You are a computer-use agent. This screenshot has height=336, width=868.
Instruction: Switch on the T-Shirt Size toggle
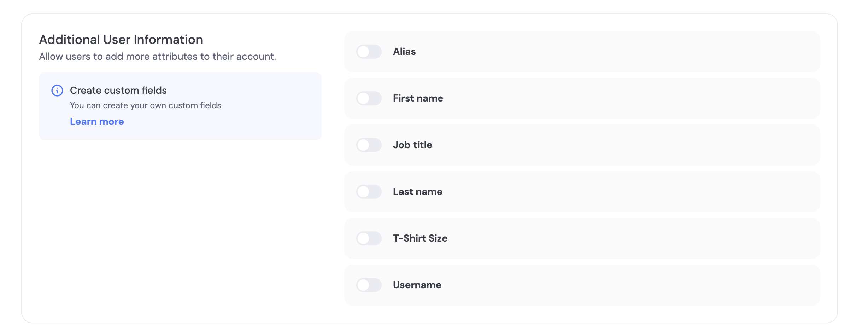369,238
